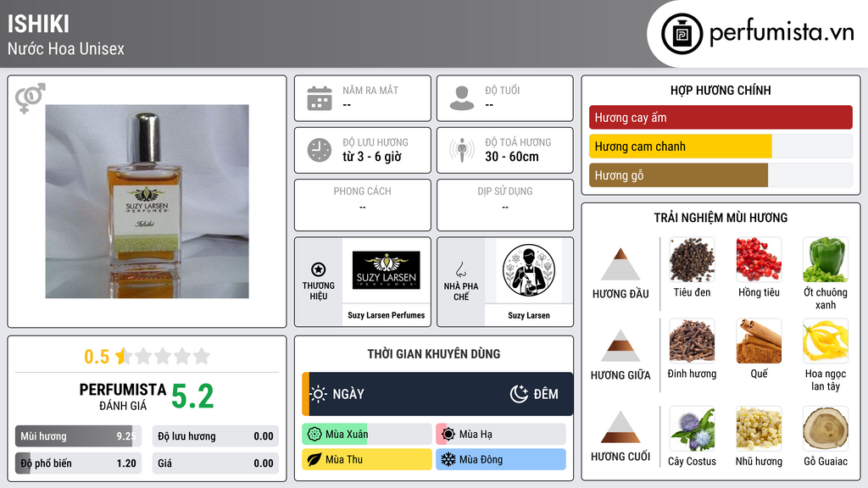Select the Quế cinnamon note

759,341
